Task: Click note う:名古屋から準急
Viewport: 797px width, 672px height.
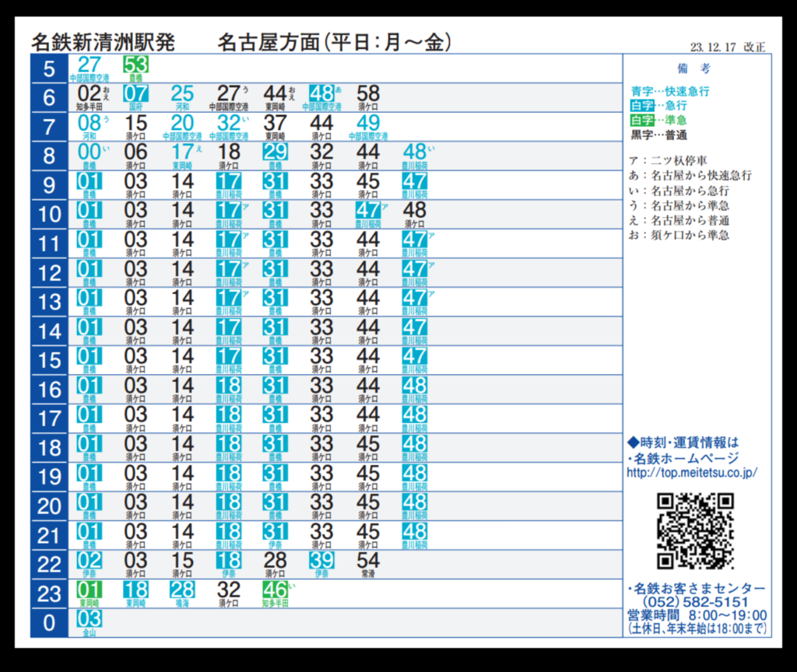Action: coord(679,205)
